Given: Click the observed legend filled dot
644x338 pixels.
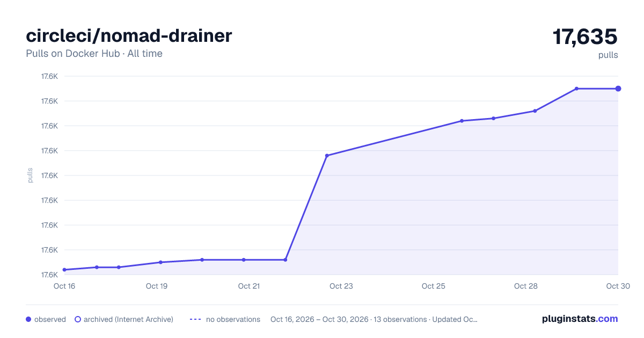Looking at the screenshot, I should 28,319.
